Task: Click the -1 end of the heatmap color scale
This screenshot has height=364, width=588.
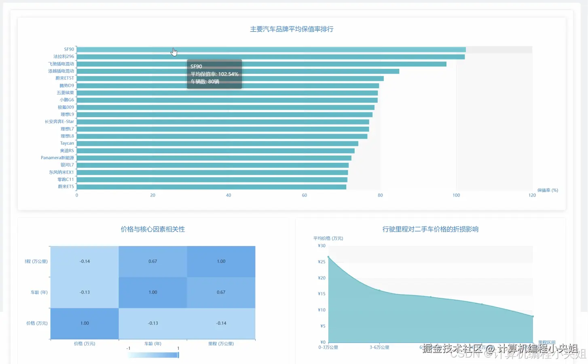Action: (128, 348)
